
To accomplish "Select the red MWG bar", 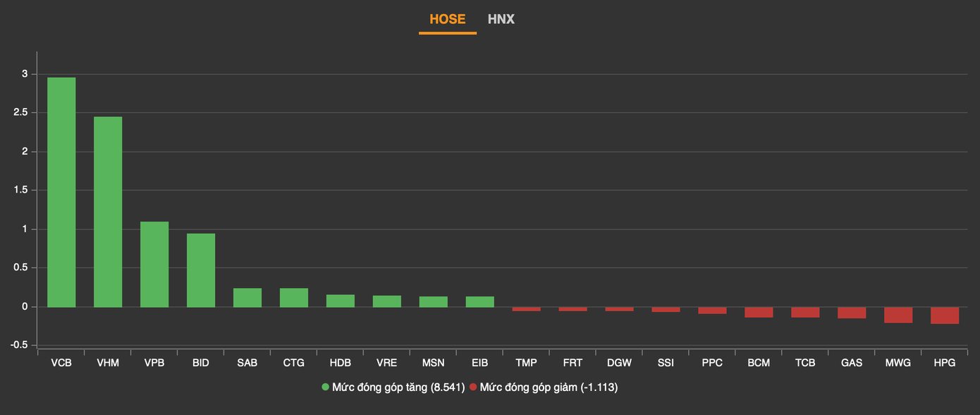I will point(898,315).
